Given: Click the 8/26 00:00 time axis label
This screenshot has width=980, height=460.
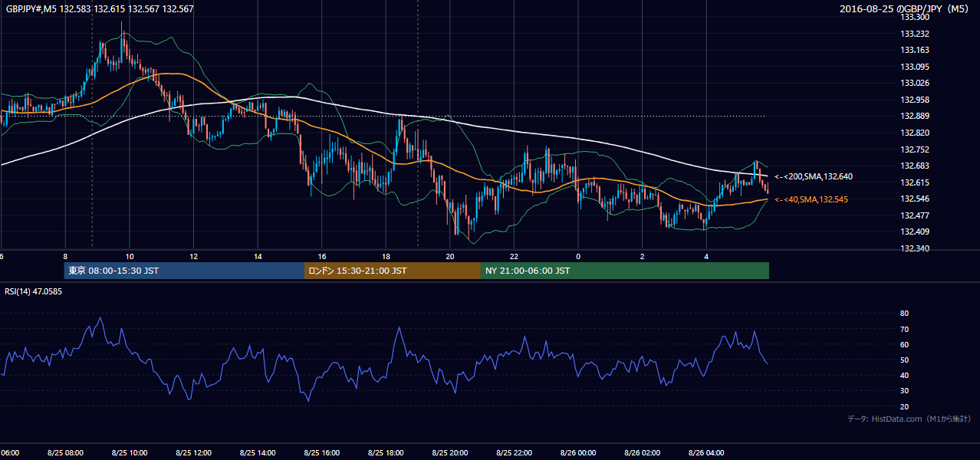Looking at the screenshot, I should point(577,453).
